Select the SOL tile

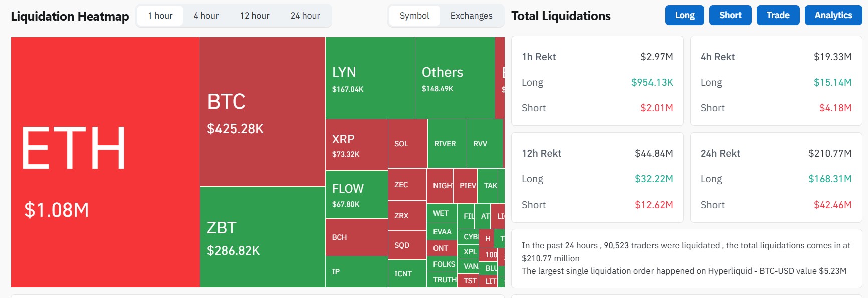click(x=406, y=144)
